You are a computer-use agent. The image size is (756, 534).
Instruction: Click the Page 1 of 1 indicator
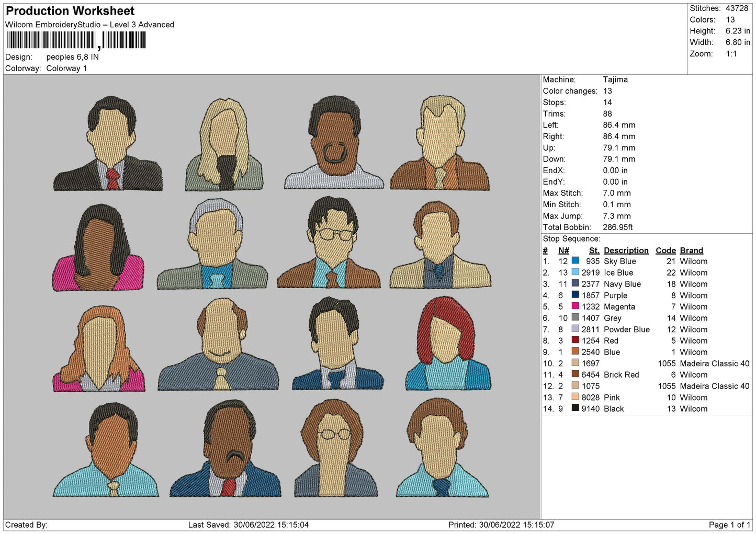pos(729,525)
